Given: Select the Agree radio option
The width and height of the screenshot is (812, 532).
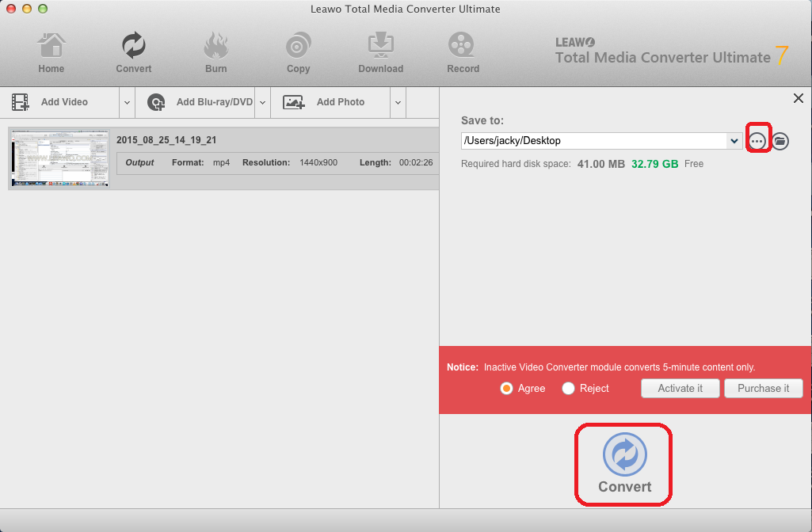Looking at the screenshot, I should [506, 388].
